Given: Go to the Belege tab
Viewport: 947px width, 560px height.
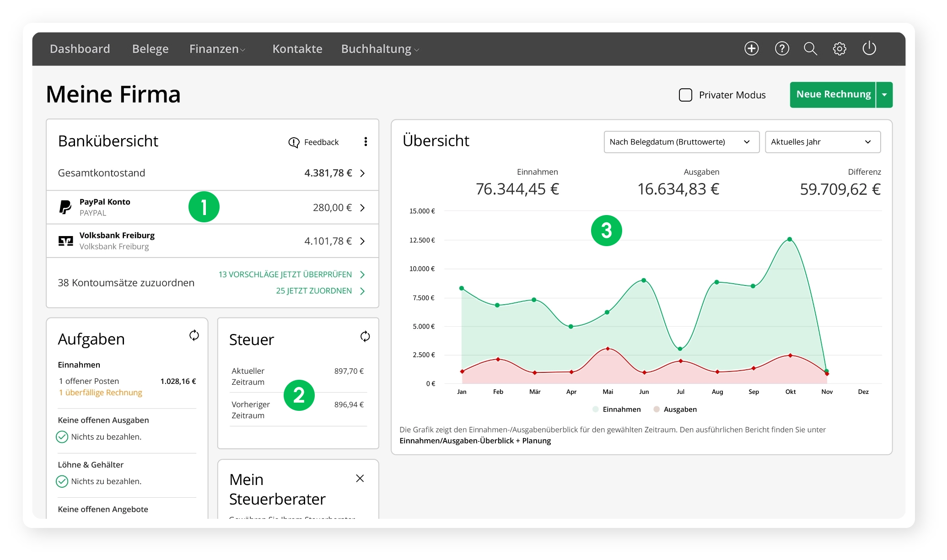Looking at the screenshot, I should pos(150,49).
